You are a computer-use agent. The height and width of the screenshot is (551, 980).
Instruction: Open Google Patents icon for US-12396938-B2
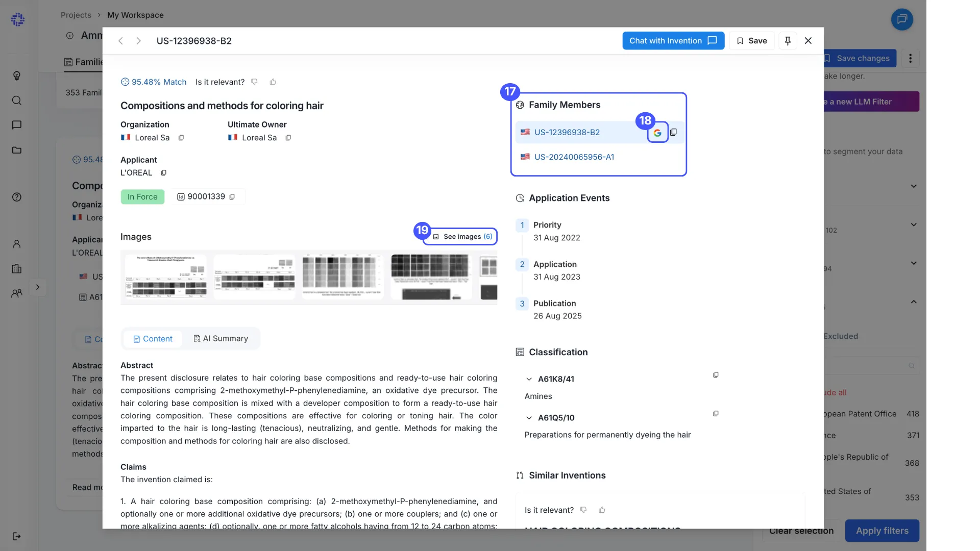point(657,133)
